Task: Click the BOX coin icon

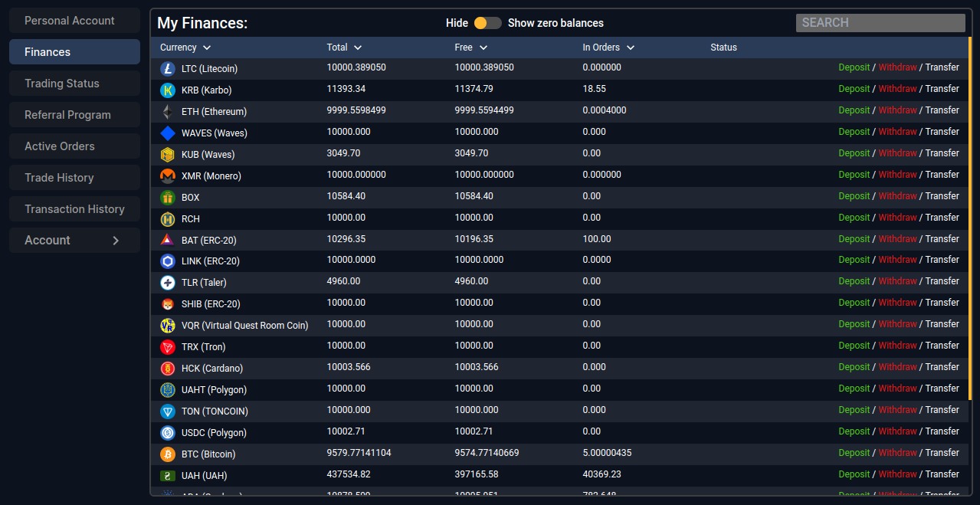Action: coord(168,198)
